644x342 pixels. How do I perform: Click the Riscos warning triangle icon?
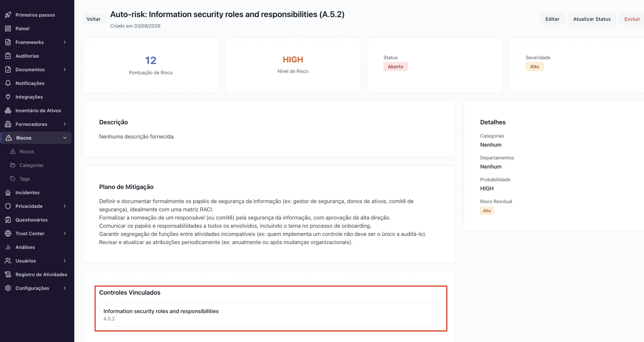click(9, 138)
